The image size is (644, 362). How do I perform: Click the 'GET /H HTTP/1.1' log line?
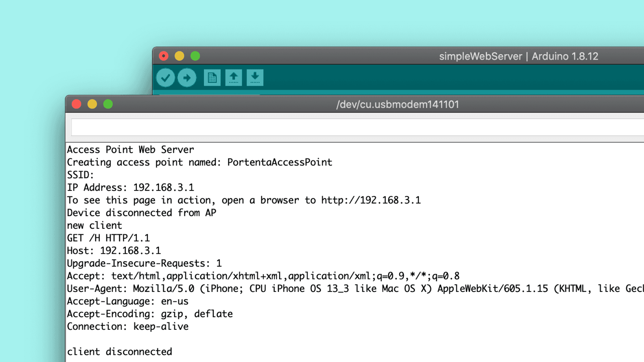108,238
